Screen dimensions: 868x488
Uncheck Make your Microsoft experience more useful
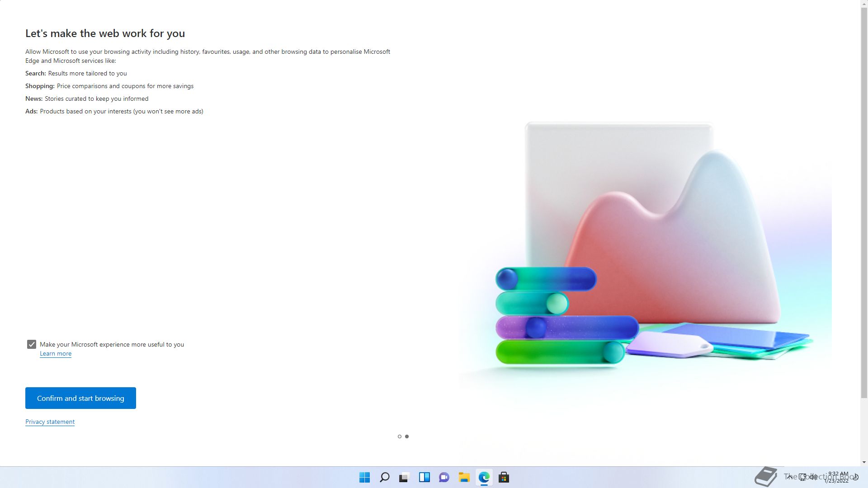[x=31, y=344]
